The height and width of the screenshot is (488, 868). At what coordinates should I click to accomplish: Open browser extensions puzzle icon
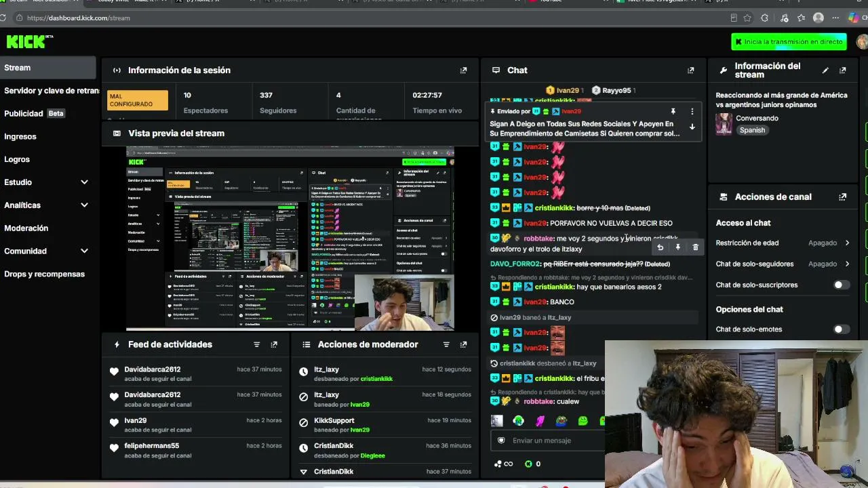pos(764,18)
